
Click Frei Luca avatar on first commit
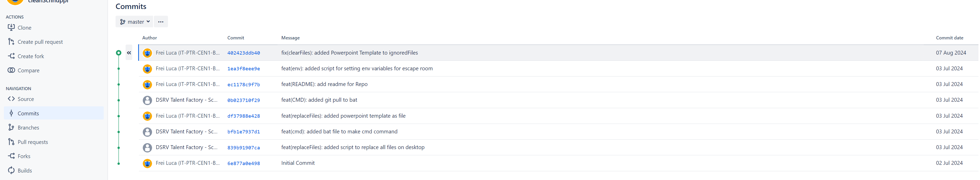click(x=147, y=53)
